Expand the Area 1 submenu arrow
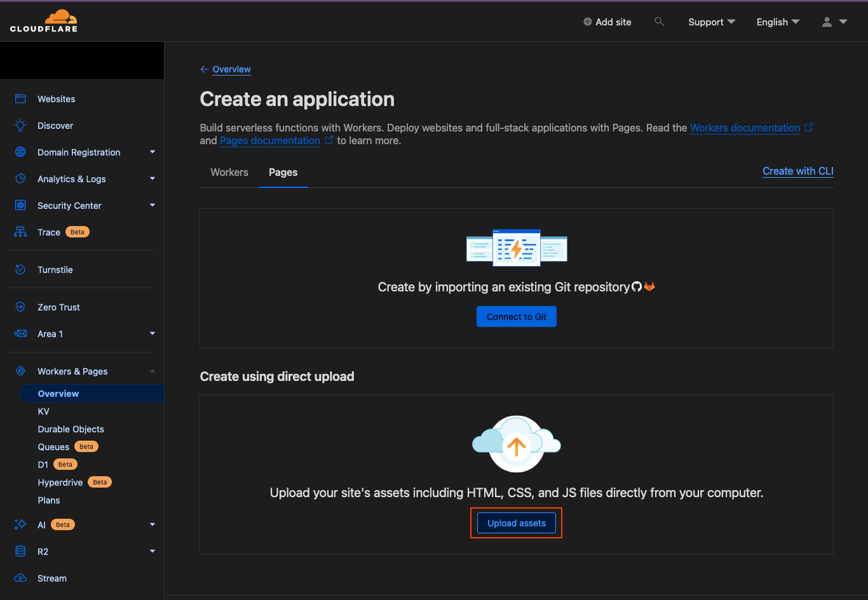The height and width of the screenshot is (600, 868). coord(153,333)
